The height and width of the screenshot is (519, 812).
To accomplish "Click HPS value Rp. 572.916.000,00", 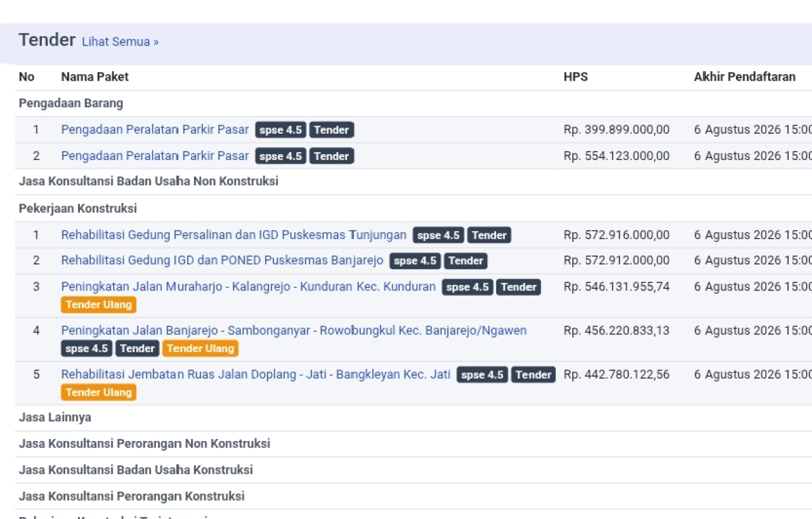I will point(616,235).
